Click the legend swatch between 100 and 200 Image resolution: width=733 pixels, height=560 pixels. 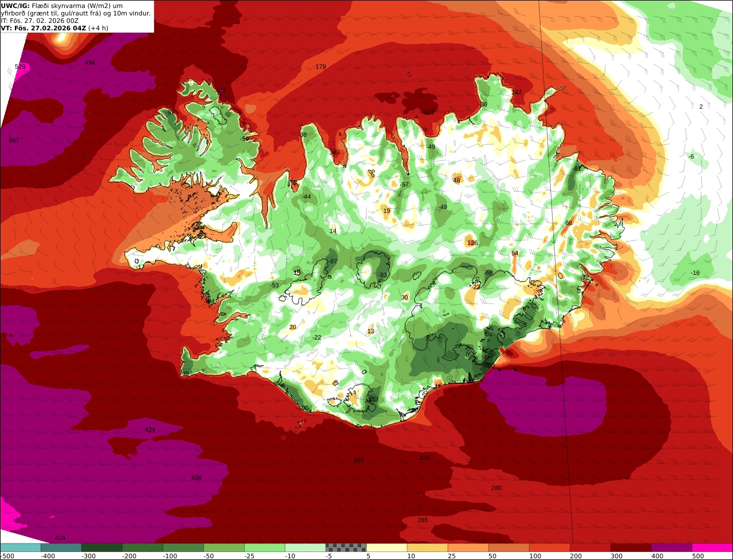coord(549,547)
